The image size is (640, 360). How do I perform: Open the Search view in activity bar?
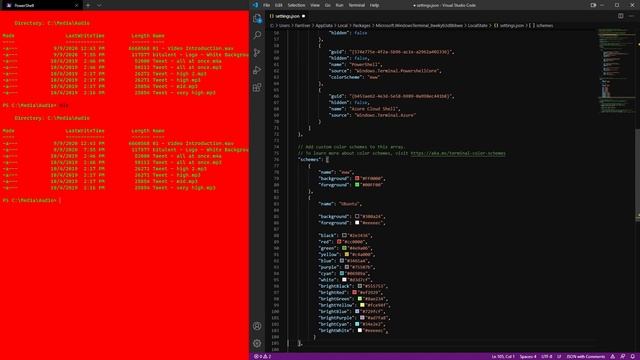257,35
